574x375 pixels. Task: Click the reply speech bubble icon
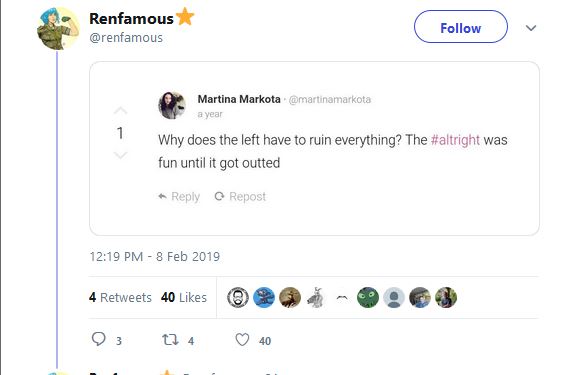(98, 339)
